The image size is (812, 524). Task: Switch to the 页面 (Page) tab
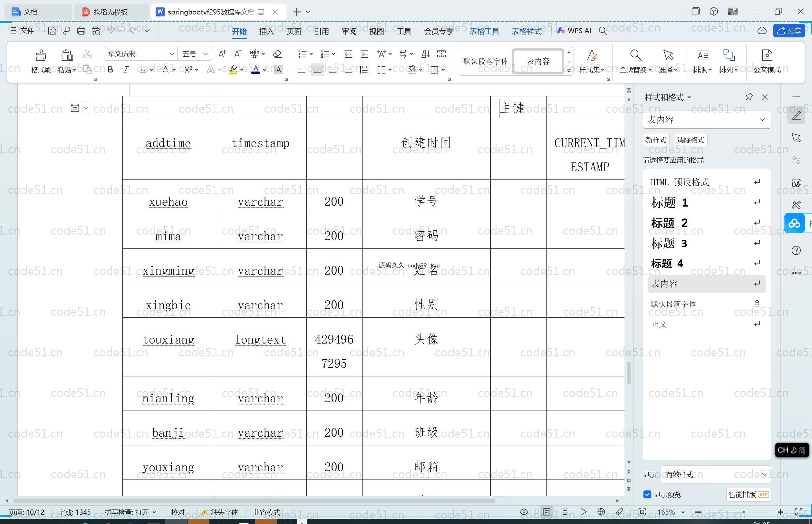click(294, 31)
